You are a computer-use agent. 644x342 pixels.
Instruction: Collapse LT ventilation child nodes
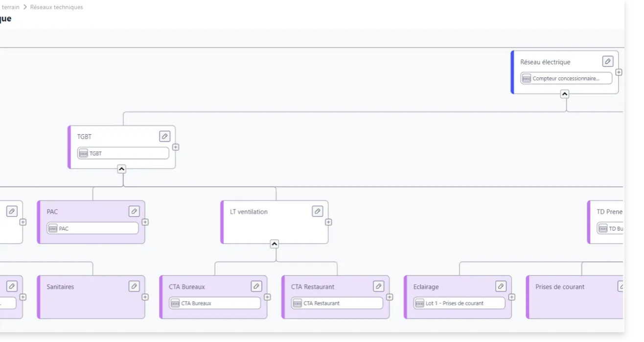[274, 244]
